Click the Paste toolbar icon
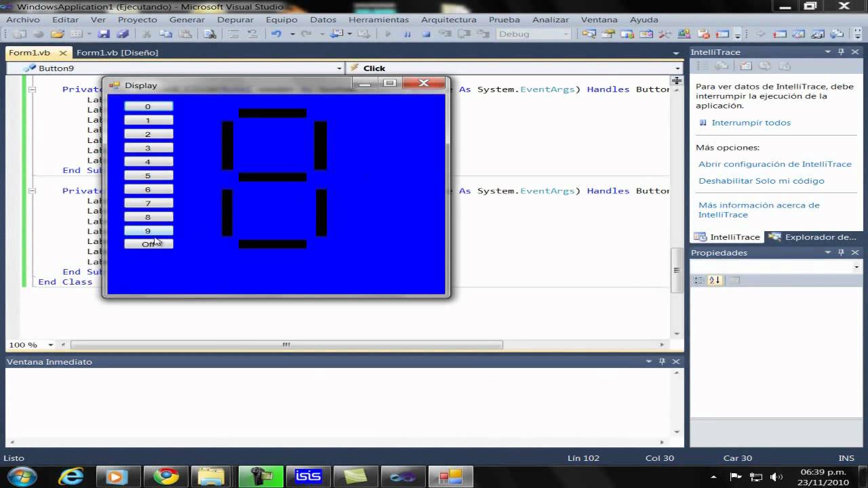The width and height of the screenshot is (868, 488). (184, 34)
